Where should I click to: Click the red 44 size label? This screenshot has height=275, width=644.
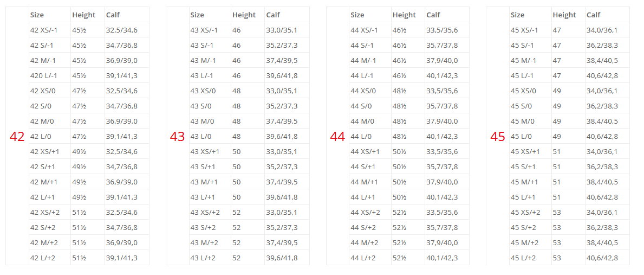(337, 137)
